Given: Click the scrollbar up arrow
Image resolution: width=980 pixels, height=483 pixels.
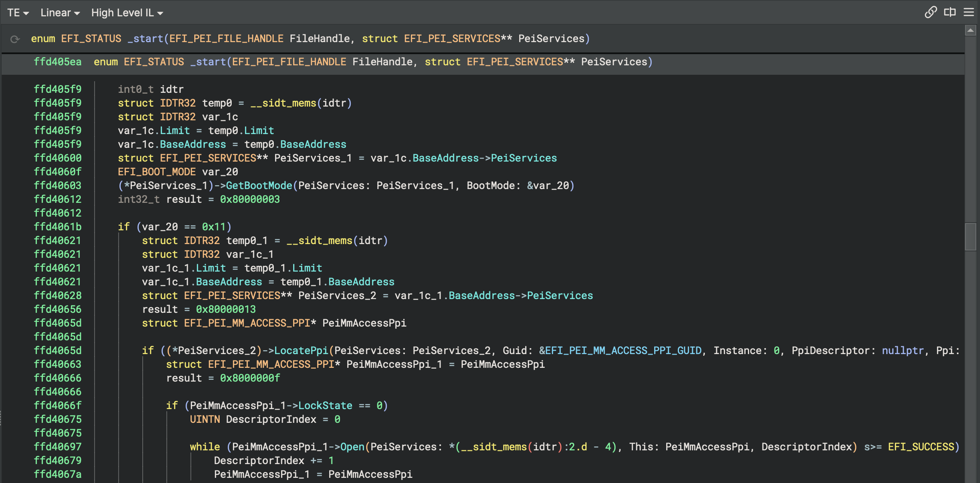Looking at the screenshot, I should point(970,31).
